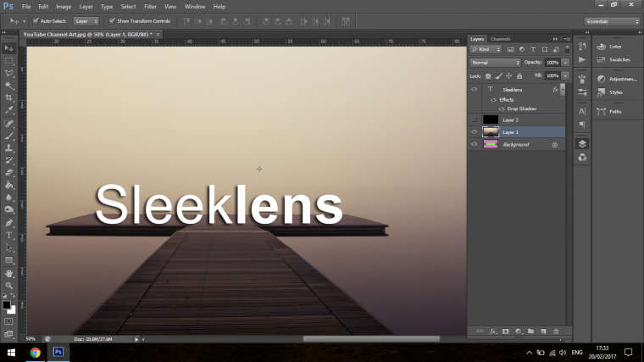This screenshot has height=362, width=644.
Task: Toggle Show Transform Controls checkbox
Action: [x=112, y=21]
